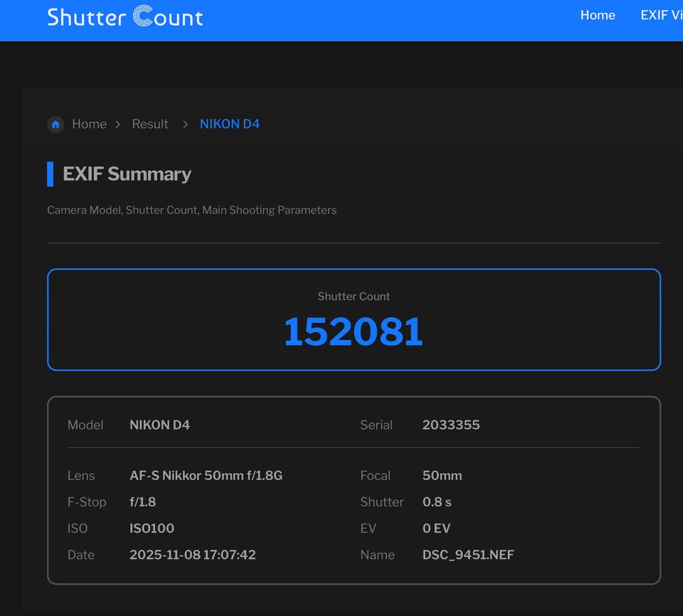The height and width of the screenshot is (616, 683).
Task: Select the file name DSC_9451.NEF
Action: [468, 555]
